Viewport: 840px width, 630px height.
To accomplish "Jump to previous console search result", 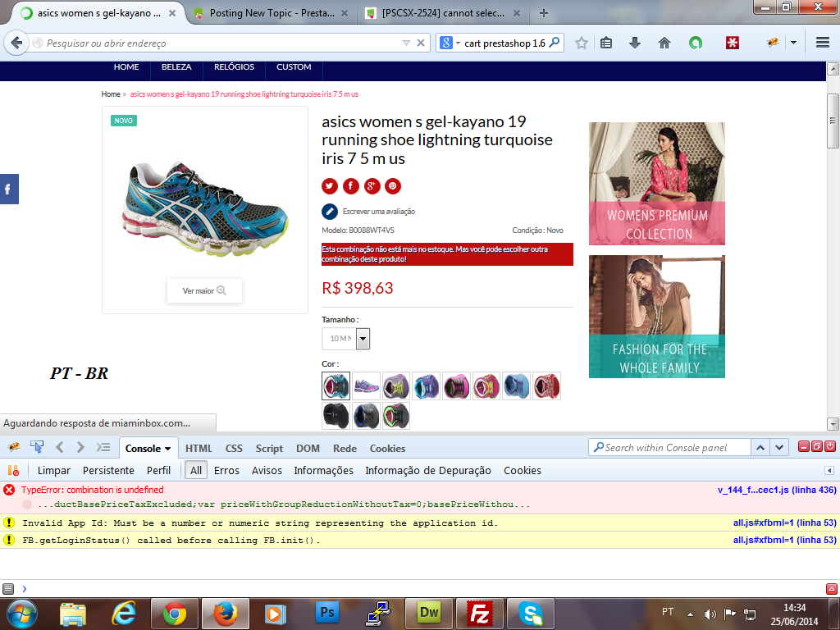I will 760,447.
